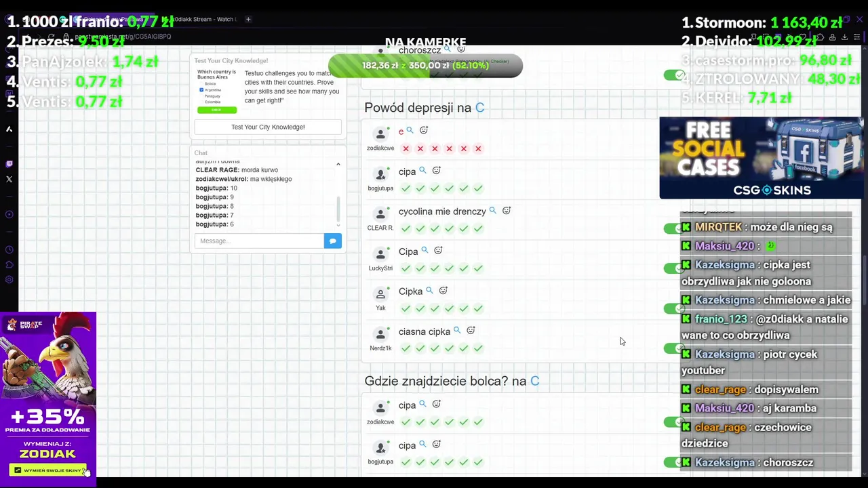Add emoji reaction to LuckyStri's "Cipa" answer
868x488 pixels.
tap(438, 251)
